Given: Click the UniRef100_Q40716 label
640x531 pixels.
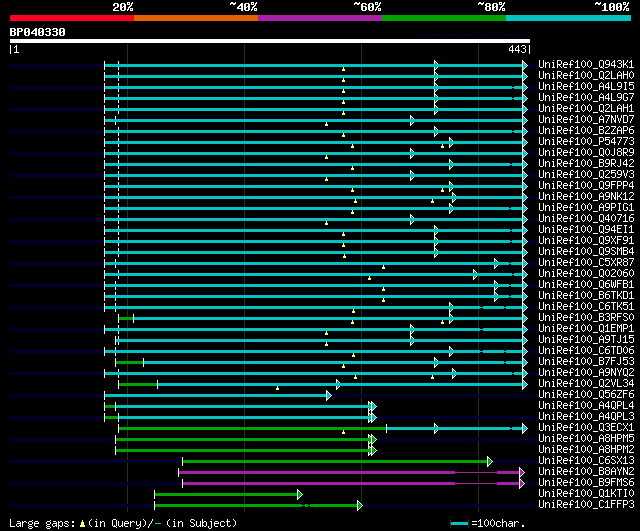Looking at the screenshot, I should pyautogui.click(x=586, y=219).
